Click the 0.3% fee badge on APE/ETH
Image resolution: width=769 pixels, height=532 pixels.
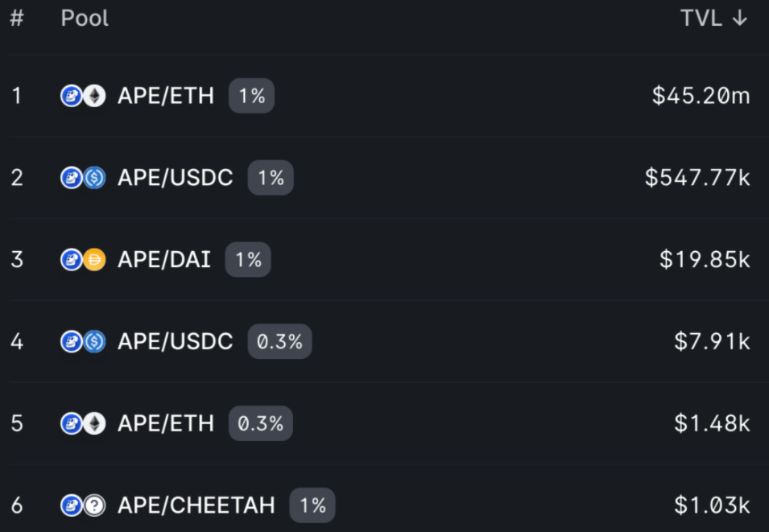tap(260, 423)
